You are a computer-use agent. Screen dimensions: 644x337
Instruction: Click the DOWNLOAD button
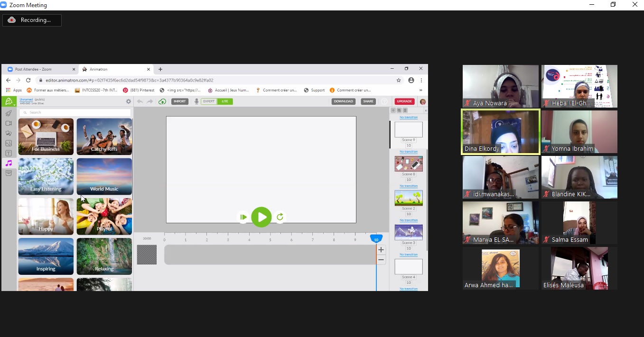point(343,101)
